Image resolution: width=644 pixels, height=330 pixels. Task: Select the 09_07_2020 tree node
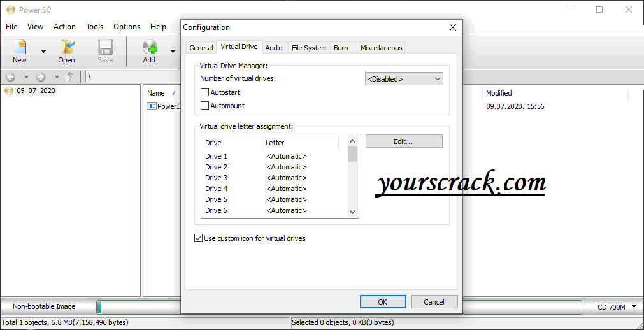click(x=35, y=90)
